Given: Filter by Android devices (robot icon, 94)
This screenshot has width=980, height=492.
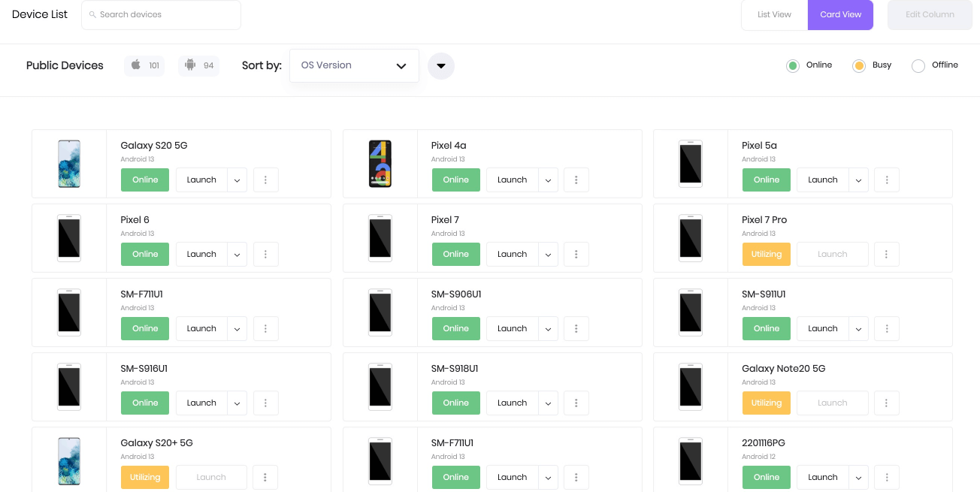Looking at the screenshot, I should click(198, 65).
